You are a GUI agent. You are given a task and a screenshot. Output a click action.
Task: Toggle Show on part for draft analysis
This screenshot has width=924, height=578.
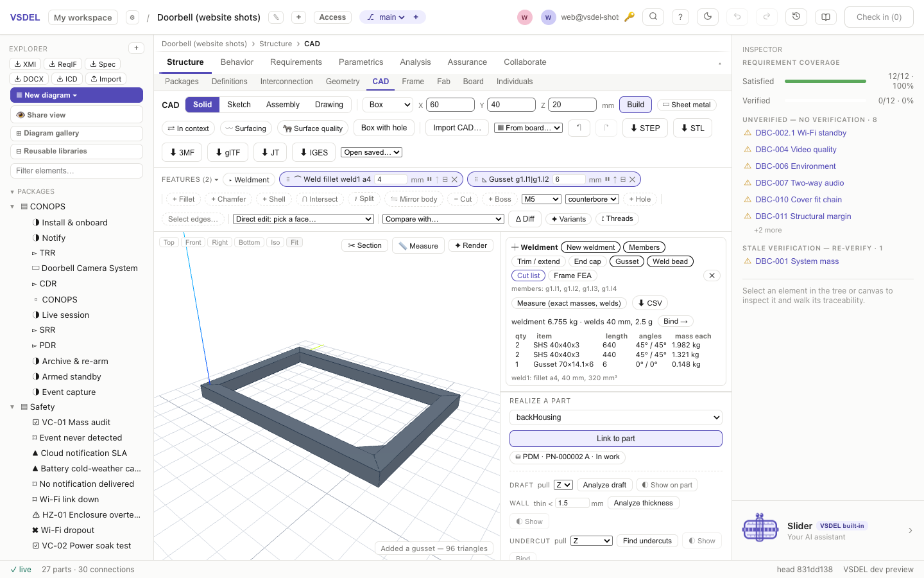[x=665, y=485]
